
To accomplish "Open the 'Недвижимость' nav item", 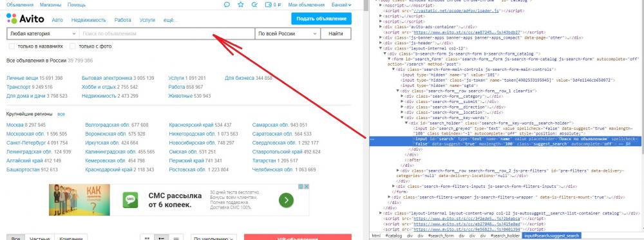I will tap(88, 20).
